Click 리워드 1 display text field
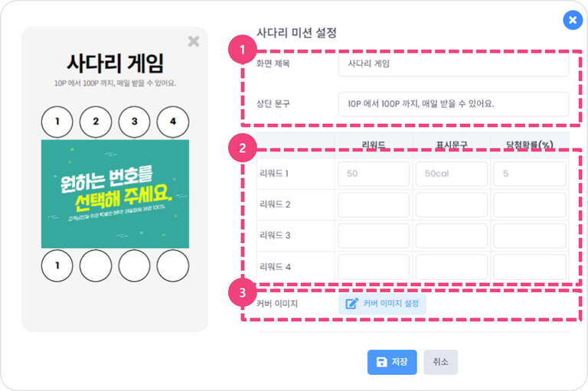 tap(452, 174)
